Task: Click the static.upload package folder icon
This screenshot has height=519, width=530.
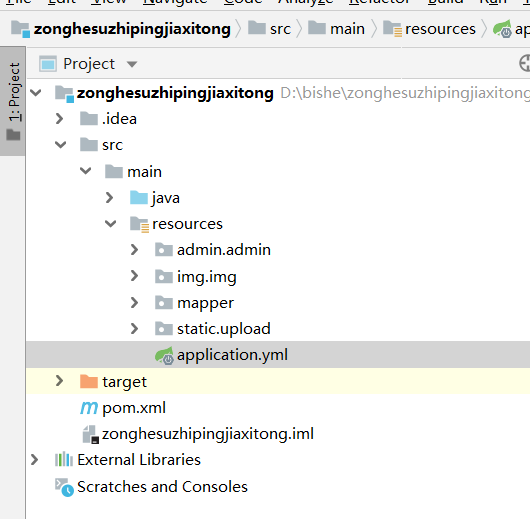Action: 164,328
